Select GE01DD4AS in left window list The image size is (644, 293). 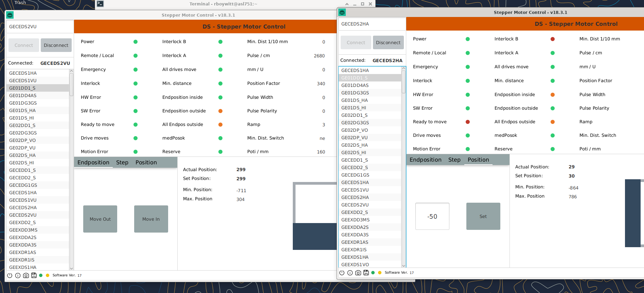click(38, 95)
